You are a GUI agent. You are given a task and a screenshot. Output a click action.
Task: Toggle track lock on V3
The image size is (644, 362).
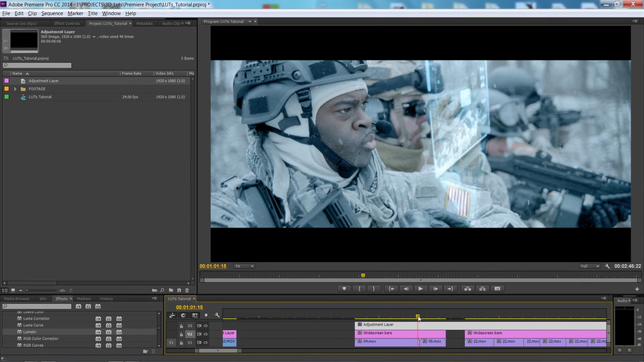coord(182,326)
